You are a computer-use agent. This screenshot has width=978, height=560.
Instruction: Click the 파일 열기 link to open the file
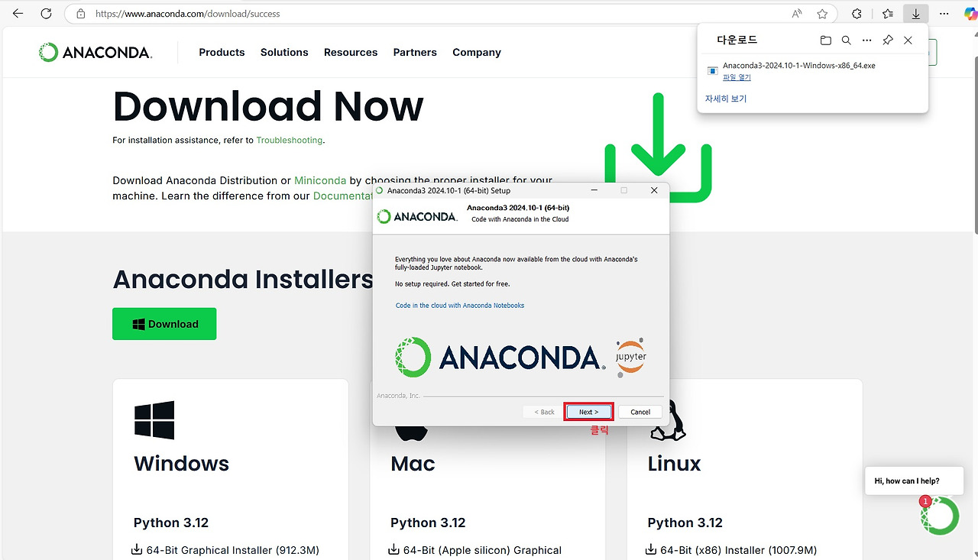[x=737, y=77]
